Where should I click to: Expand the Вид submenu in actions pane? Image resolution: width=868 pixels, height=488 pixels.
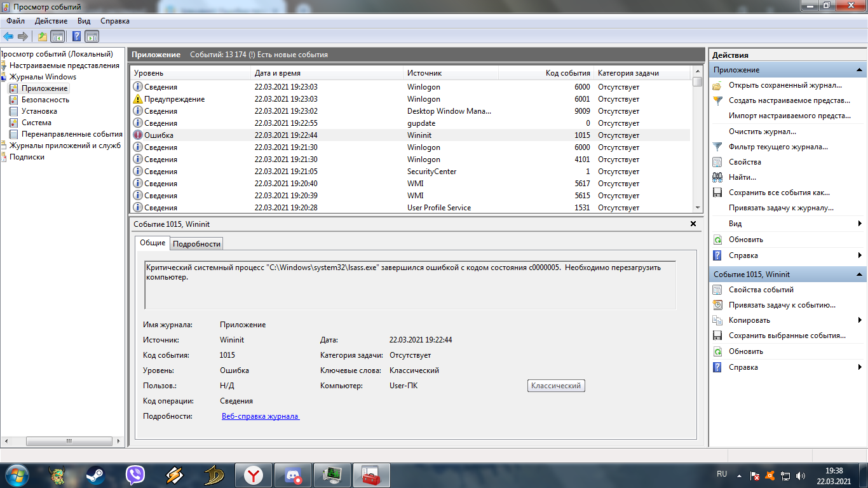tap(859, 224)
